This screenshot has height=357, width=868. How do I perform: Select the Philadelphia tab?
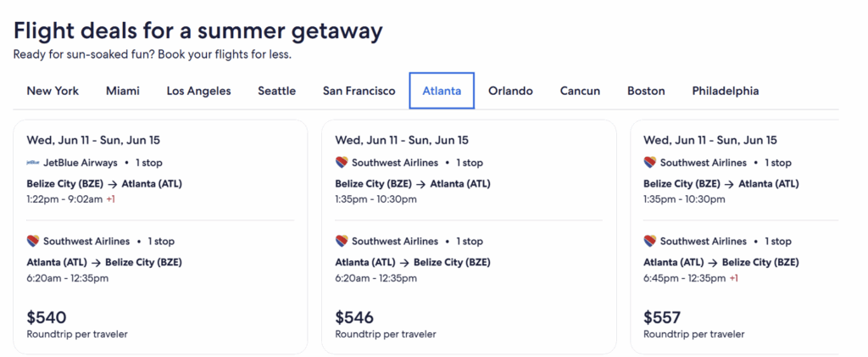pyautogui.click(x=726, y=91)
